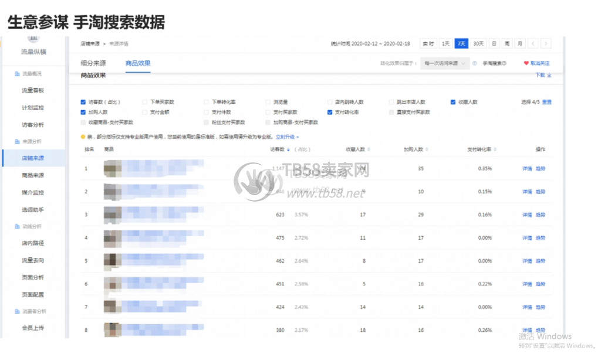Select the 月 period button
The width and height of the screenshot is (601, 364).
click(520, 43)
